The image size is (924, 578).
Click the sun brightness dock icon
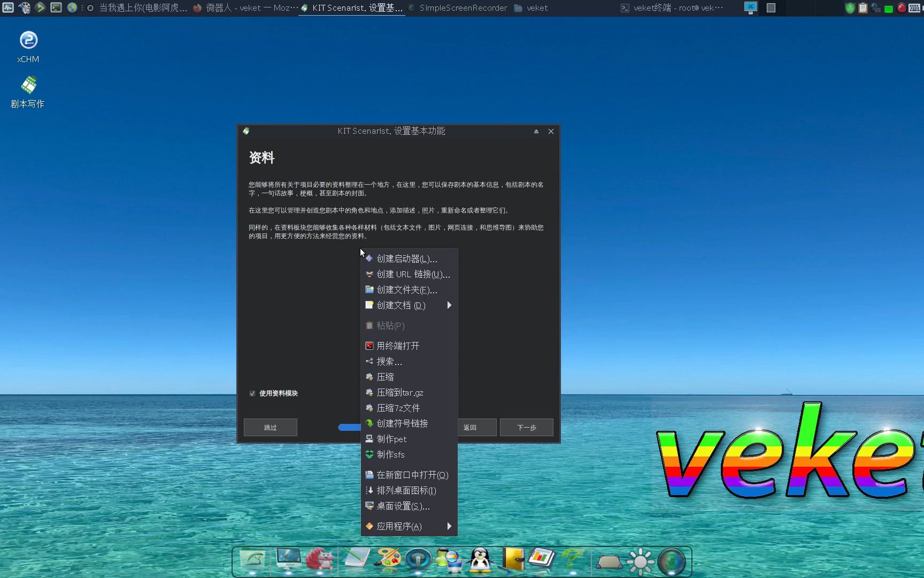coord(640,562)
